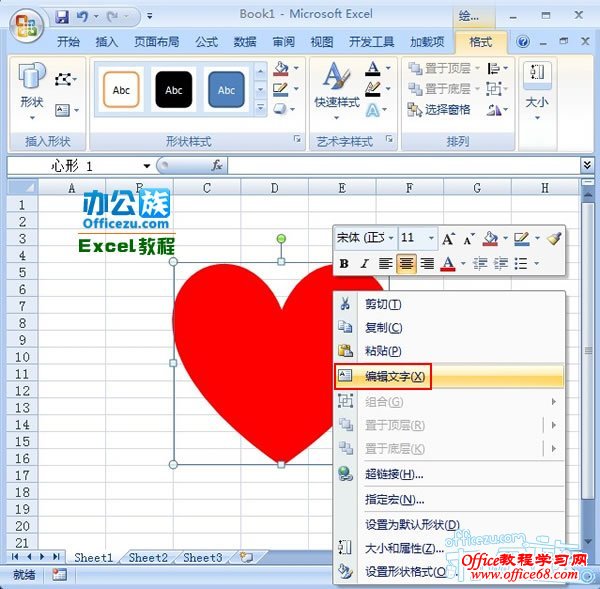Open the Customize Quick Access Toolbar dropdown

[150, 16]
